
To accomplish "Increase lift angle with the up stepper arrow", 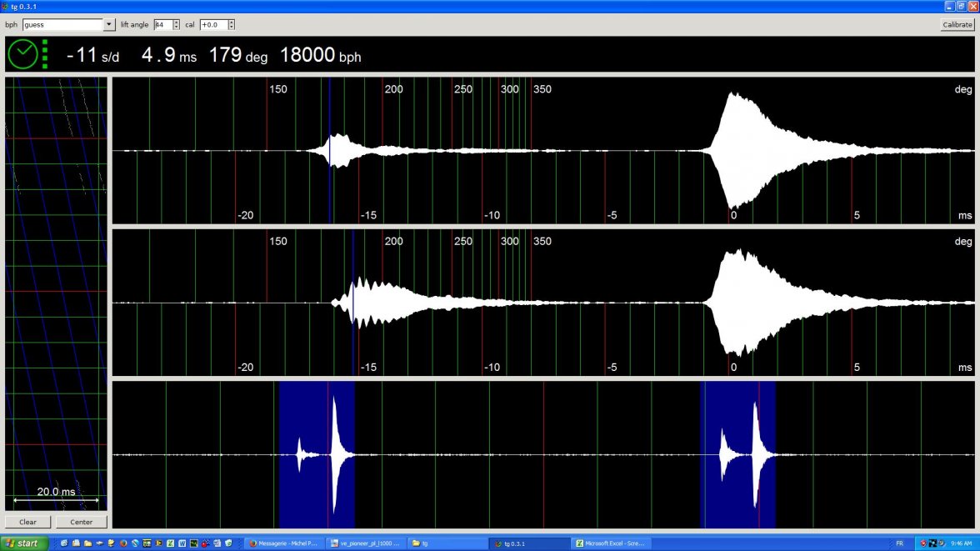I will click(x=176, y=23).
